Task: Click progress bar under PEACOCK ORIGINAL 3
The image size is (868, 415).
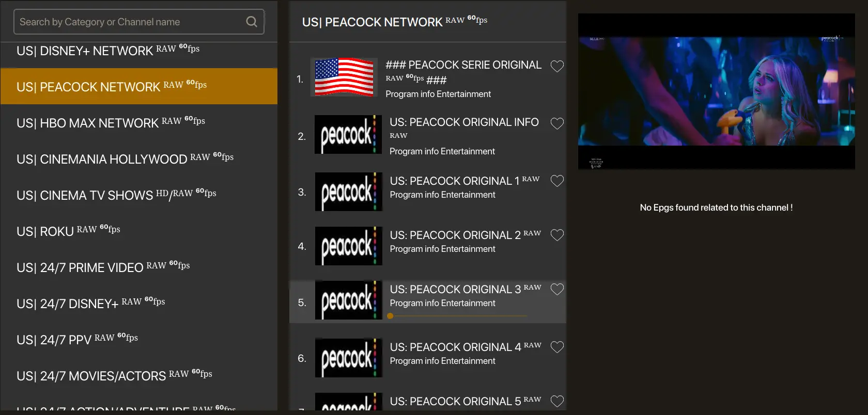Action: click(457, 316)
